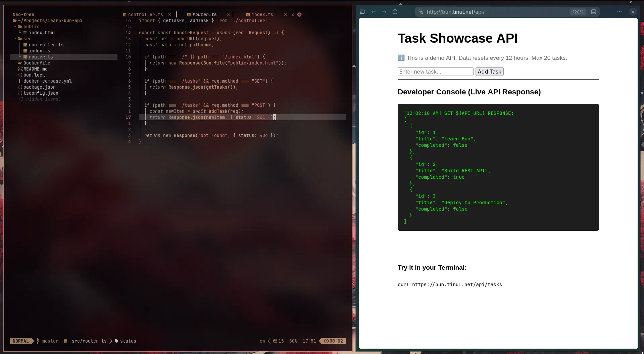
Task: Click the arrow icon after the tab count
Action: [x=299, y=14]
